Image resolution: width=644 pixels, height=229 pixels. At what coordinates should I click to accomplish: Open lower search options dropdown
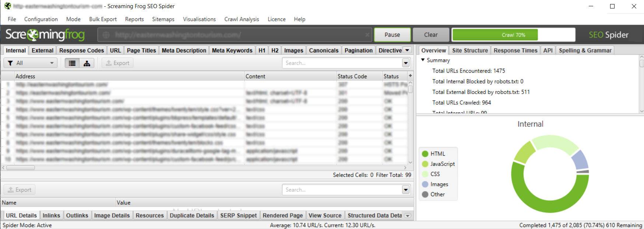pos(406,190)
